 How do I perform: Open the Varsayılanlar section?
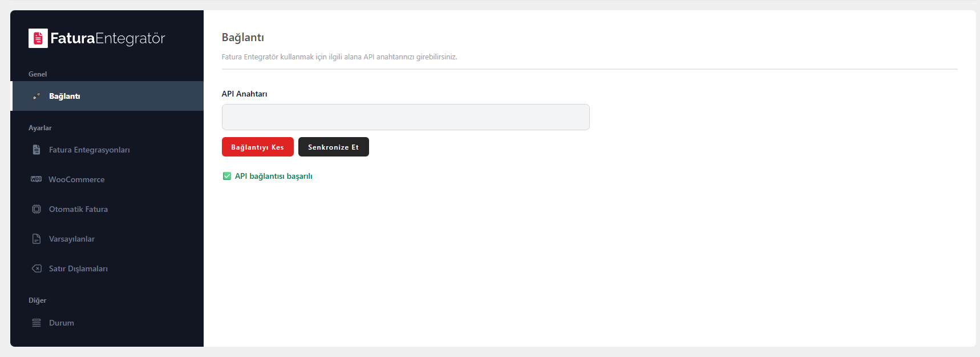point(72,239)
